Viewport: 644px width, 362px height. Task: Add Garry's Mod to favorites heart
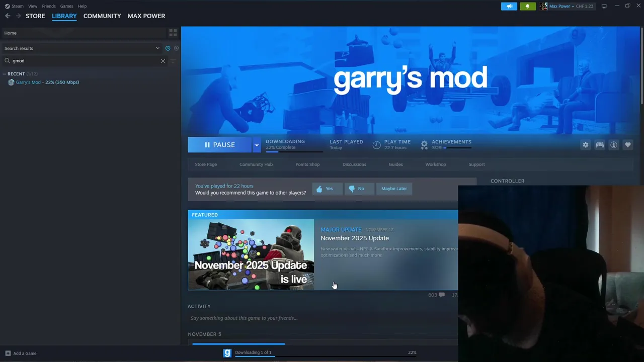627,145
